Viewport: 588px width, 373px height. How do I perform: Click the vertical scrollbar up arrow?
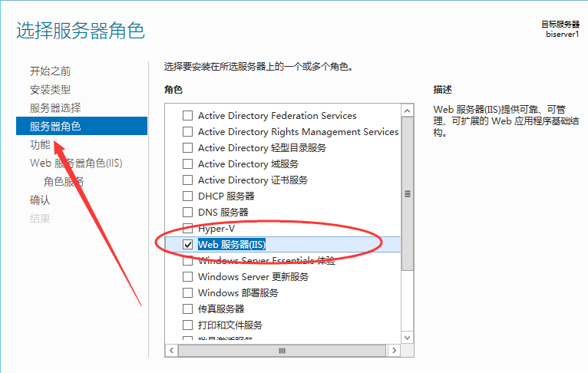coord(408,110)
